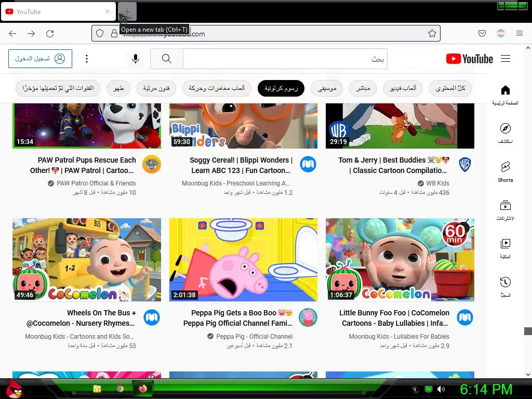The image size is (532, 399).
Task: Start voice search with microphone icon
Action: 136,59
